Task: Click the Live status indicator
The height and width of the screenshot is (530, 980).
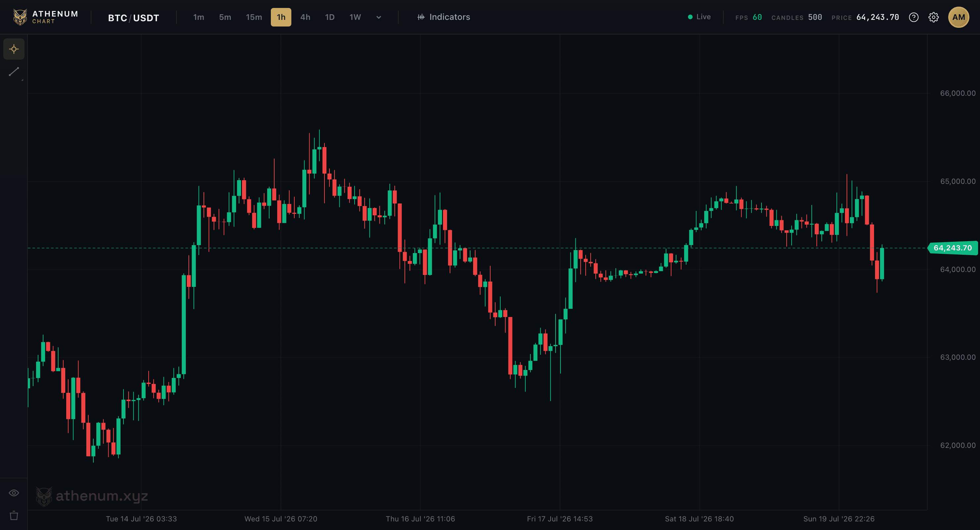Action: pyautogui.click(x=699, y=17)
